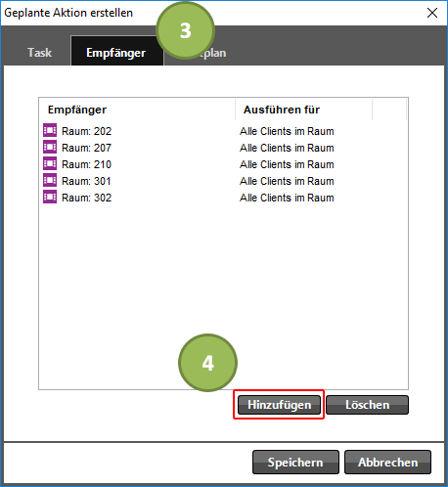The height and width of the screenshot is (487, 448).
Task: Close the Geplante Aktion erstellen dialog
Action: tap(432, 13)
